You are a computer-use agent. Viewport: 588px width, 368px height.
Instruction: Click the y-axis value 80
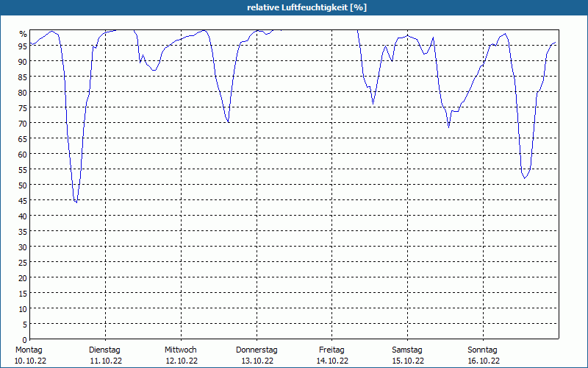[x=23, y=92]
